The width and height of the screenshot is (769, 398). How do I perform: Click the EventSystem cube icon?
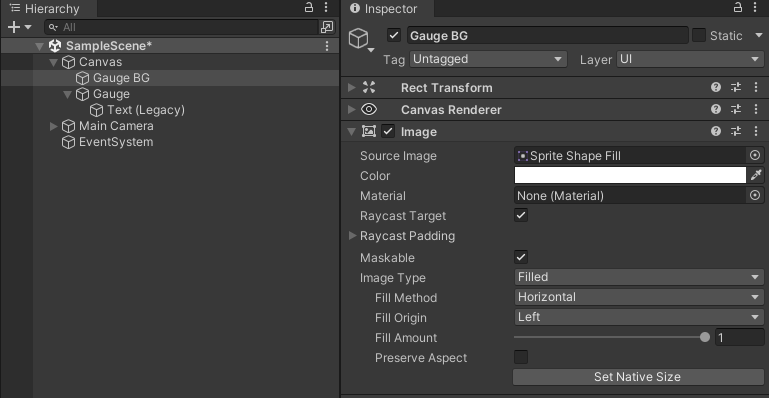[69, 143]
